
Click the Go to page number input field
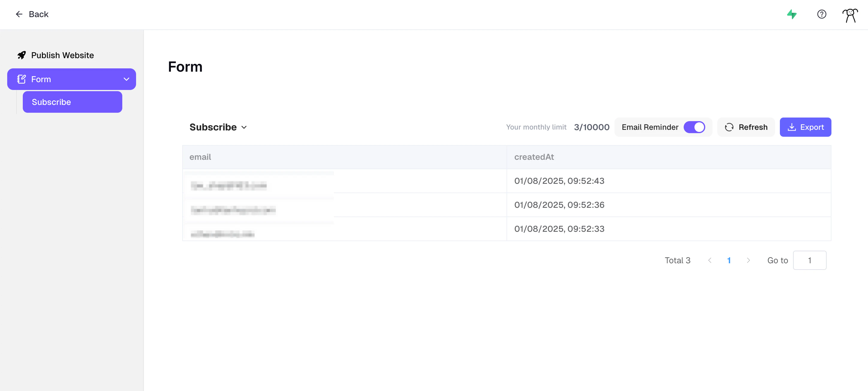(810, 260)
